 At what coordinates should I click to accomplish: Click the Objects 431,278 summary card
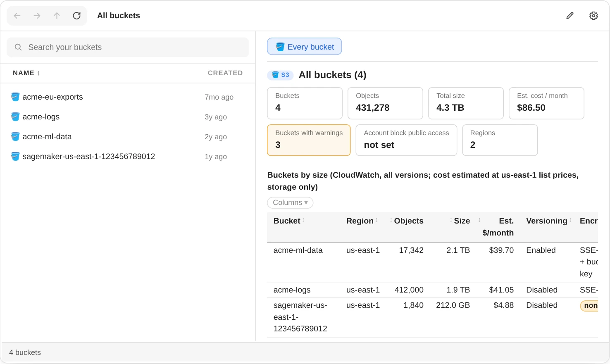385,103
